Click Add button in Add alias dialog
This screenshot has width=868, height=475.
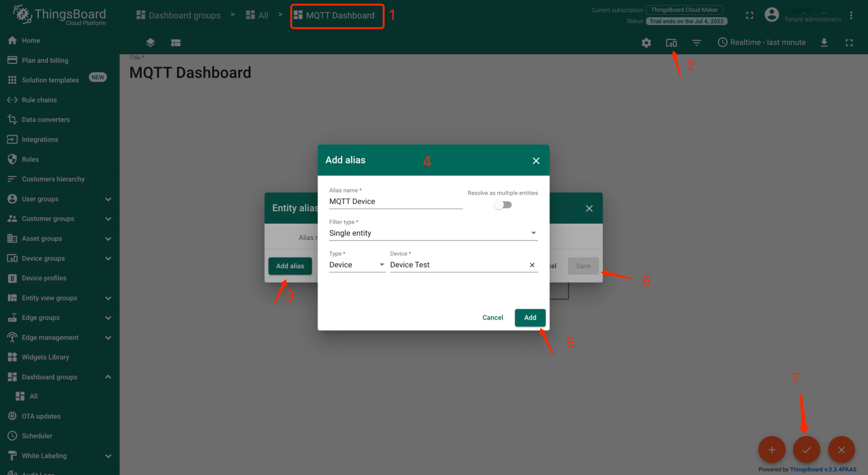(x=530, y=318)
